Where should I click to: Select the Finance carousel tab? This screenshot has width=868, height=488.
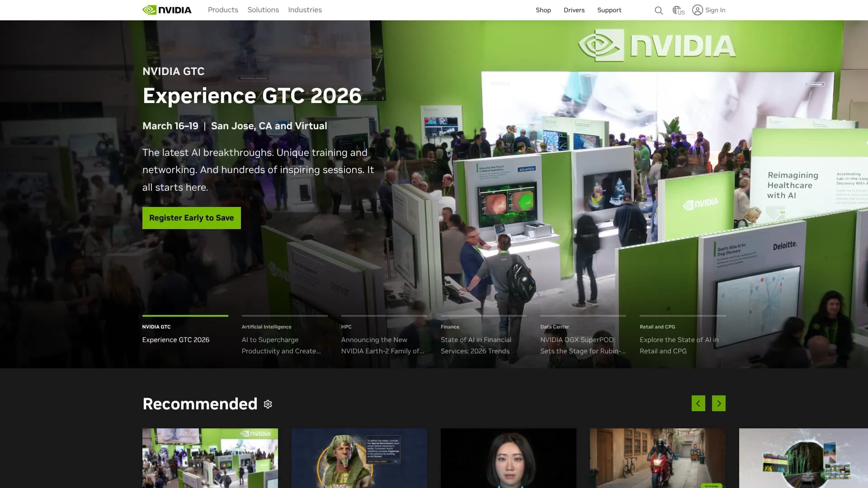tap(484, 334)
